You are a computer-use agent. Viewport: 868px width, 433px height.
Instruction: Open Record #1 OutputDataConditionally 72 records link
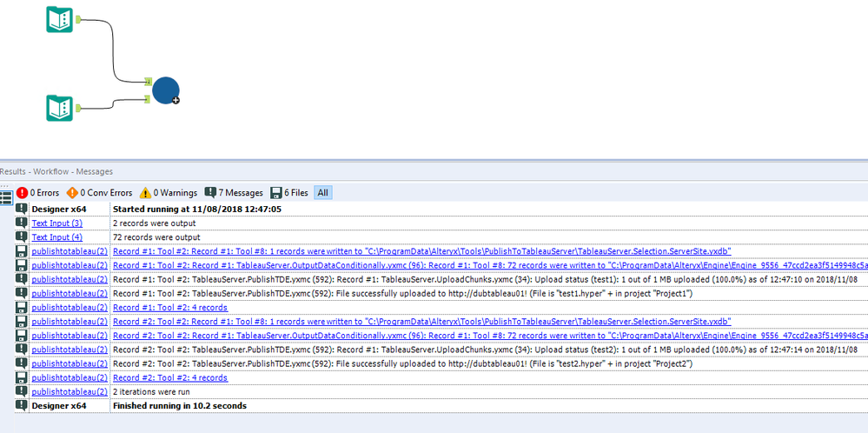coord(490,265)
